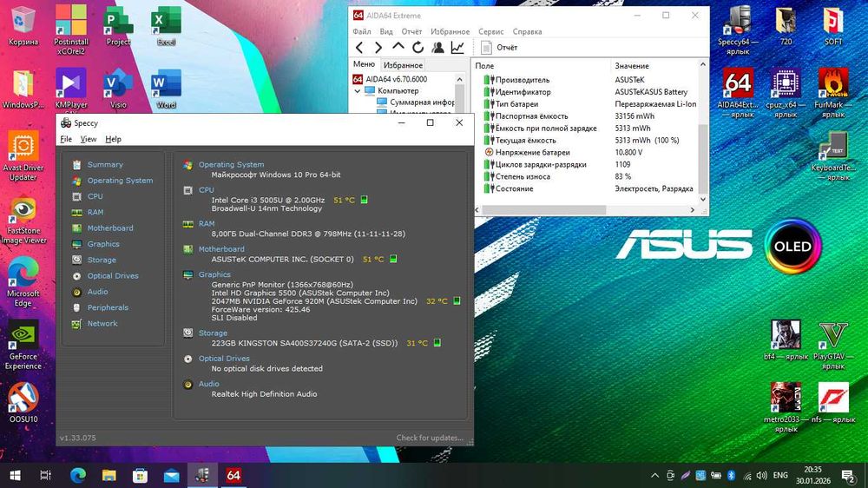Image resolution: width=868 pixels, height=488 pixels.
Task: Select Peripherals in Speccy sidebar
Action: (108, 307)
